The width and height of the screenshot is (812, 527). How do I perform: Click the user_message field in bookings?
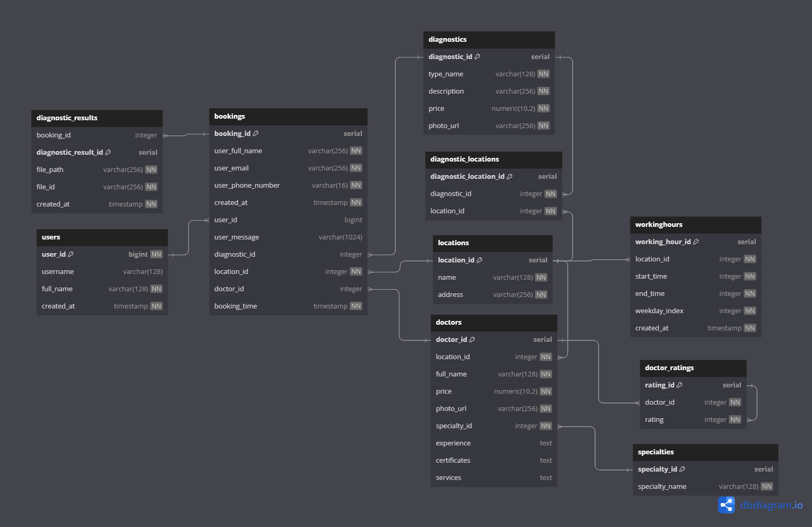[288, 237]
